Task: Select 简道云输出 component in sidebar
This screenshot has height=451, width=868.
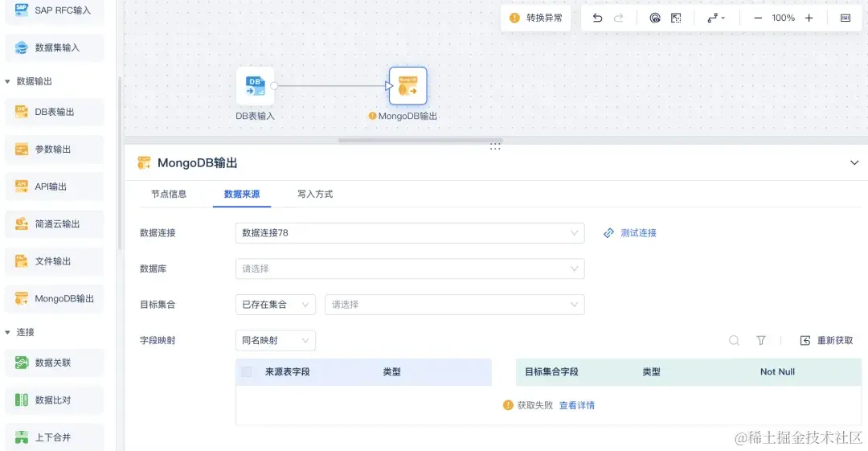Action: click(x=55, y=223)
